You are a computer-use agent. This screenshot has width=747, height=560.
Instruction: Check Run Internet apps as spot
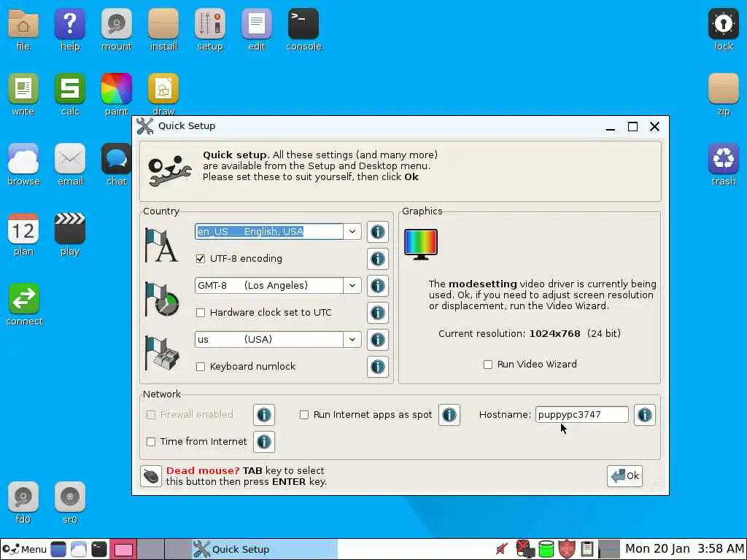click(x=304, y=415)
